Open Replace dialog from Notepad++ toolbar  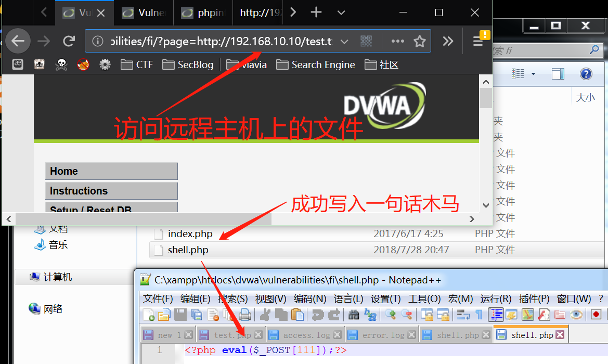(x=370, y=315)
